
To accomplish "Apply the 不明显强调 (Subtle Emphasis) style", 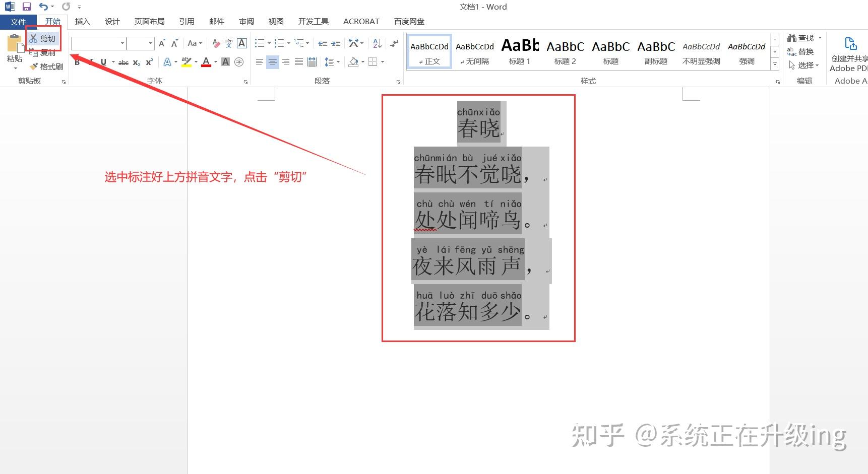I will (701, 51).
